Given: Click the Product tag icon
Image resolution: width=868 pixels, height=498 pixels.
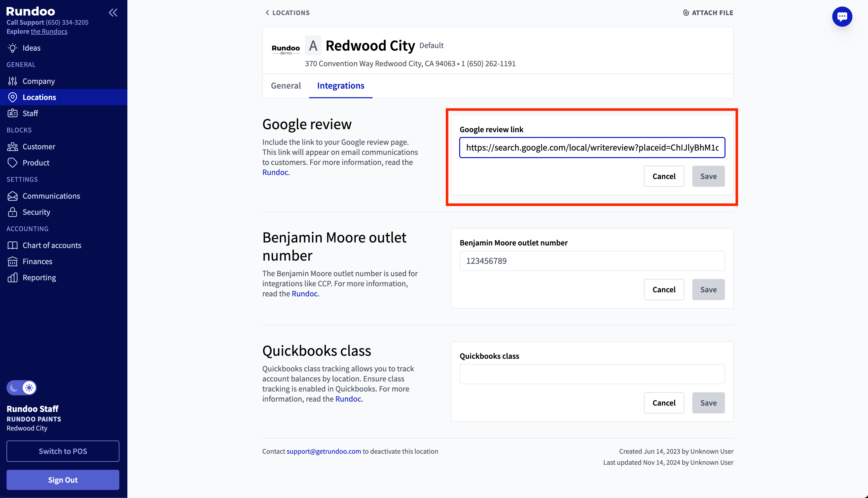Looking at the screenshot, I should [13, 162].
